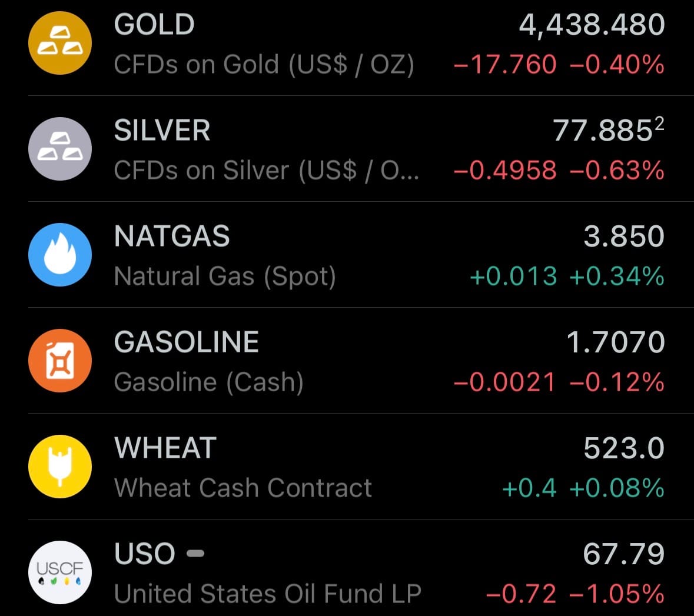Viewport: 694px width, 616px height.
Task: Tap the gold price 4,438.480
Action: pos(592,25)
